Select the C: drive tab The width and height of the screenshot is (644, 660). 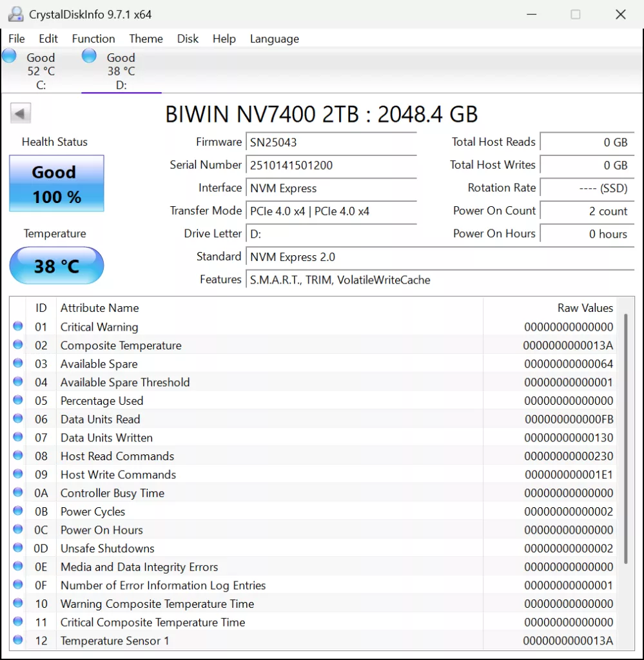41,71
